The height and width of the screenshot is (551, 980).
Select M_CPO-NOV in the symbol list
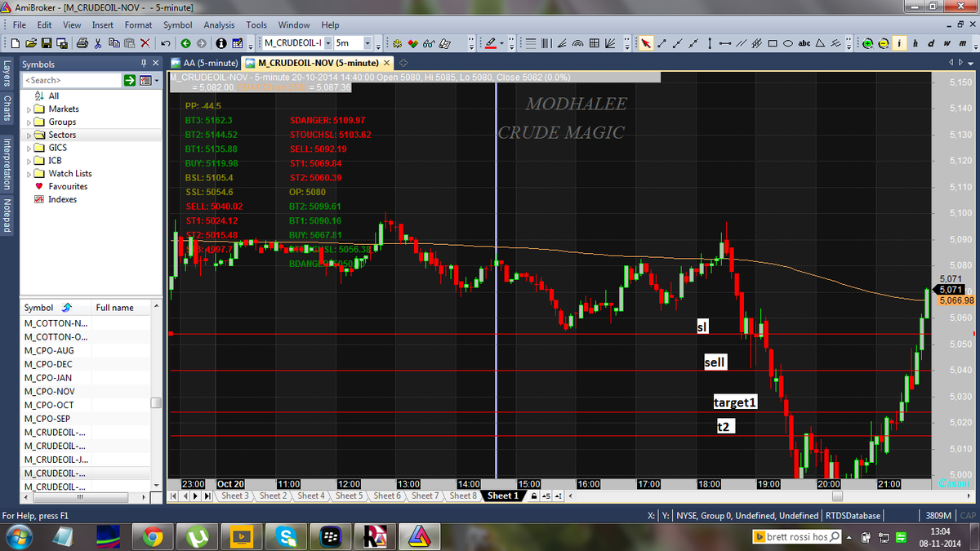coord(49,391)
